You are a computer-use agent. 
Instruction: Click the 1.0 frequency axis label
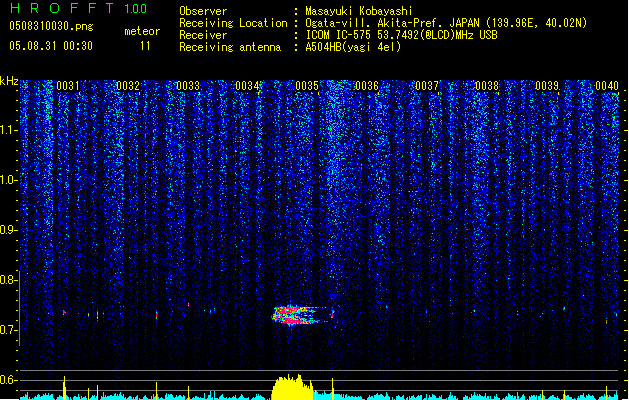click(x=7, y=180)
